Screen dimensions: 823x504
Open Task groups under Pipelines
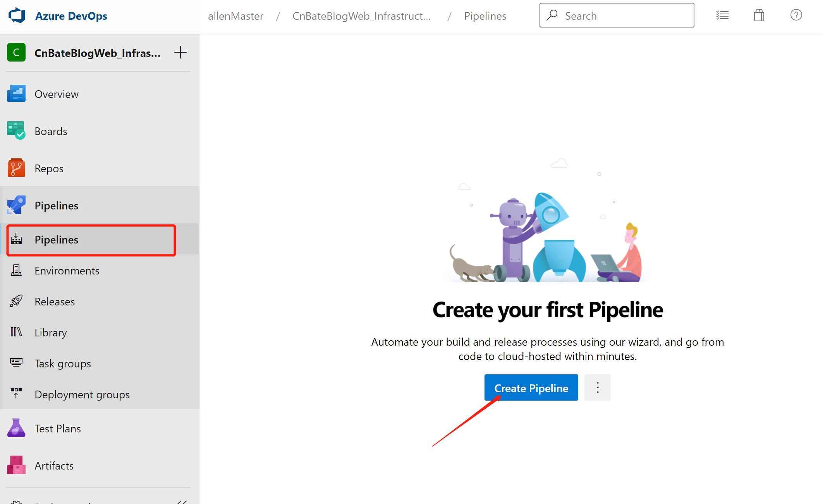click(100, 363)
